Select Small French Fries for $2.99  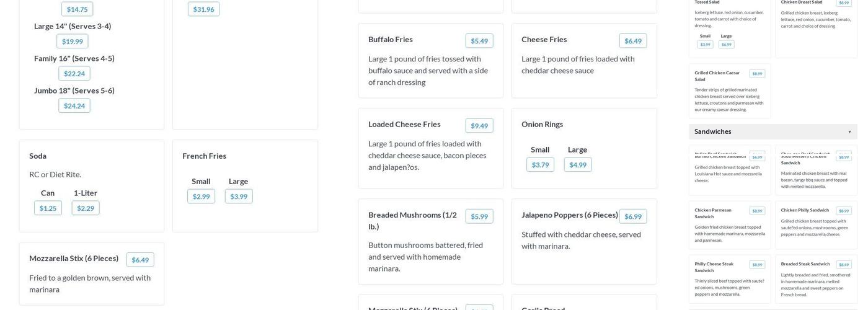[201, 197]
